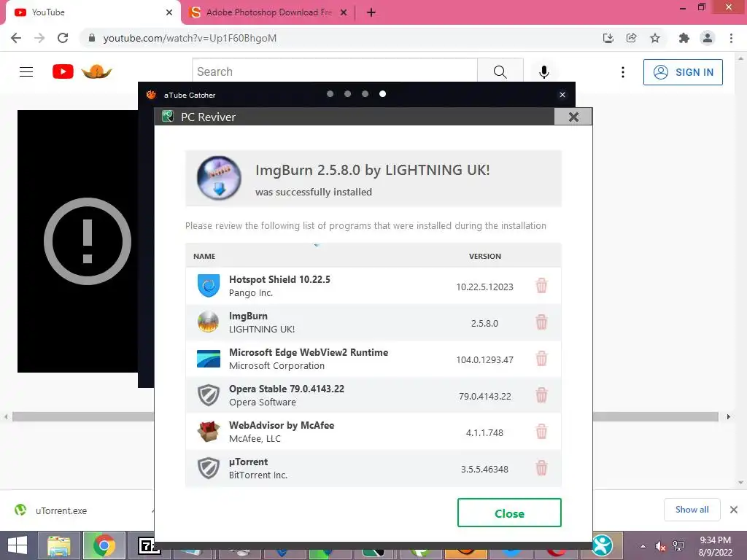Open the Chrome extensions puzzle icon
Viewport: 747px width, 560px height.
click(684, 38)
